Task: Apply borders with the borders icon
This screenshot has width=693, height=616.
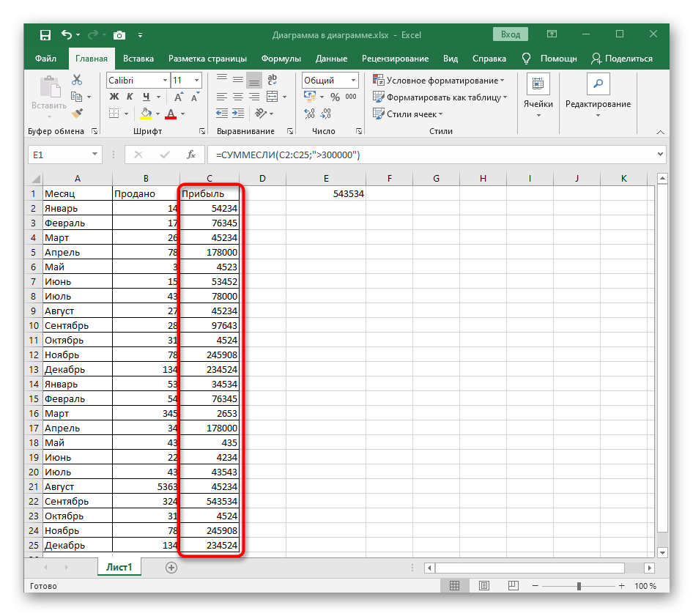Action: click(x=114, y=114)
